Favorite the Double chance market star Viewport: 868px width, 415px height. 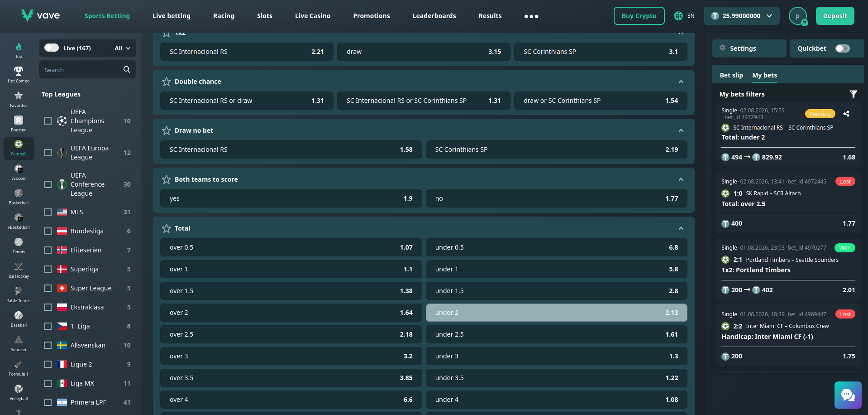tap(167, 82)
